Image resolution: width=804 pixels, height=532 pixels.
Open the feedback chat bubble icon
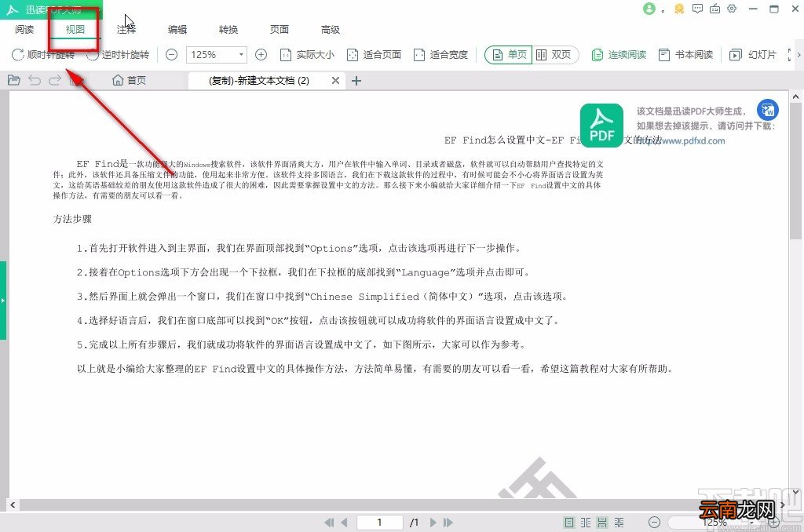(x=697, y=9)
